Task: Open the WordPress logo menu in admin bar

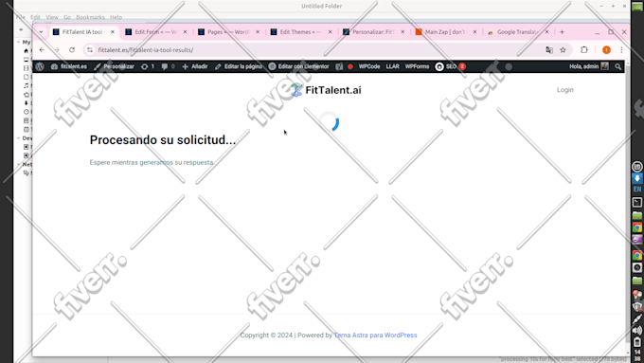Action: (x=40, y=66)
